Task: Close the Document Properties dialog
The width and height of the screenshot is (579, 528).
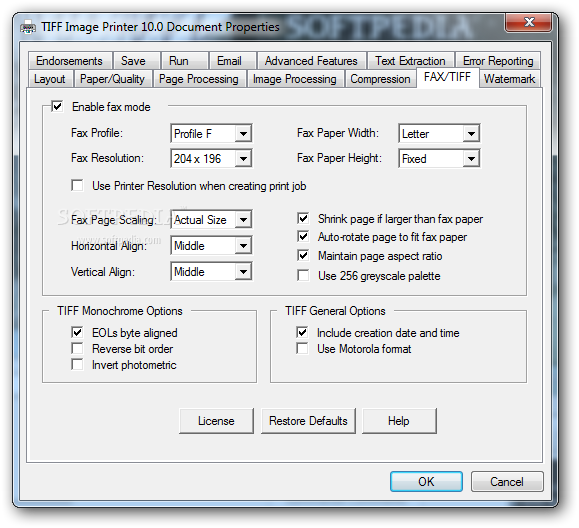Action: pos(528,22)
